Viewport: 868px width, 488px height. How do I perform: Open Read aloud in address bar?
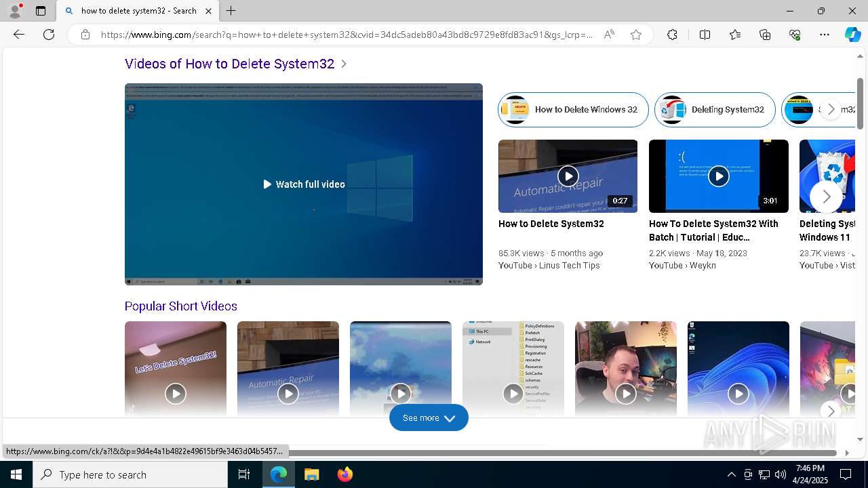point(609,35)
